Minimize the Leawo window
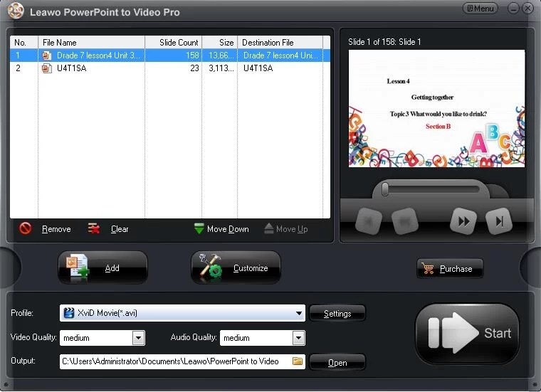541x392 pixels. coord(513,9)
